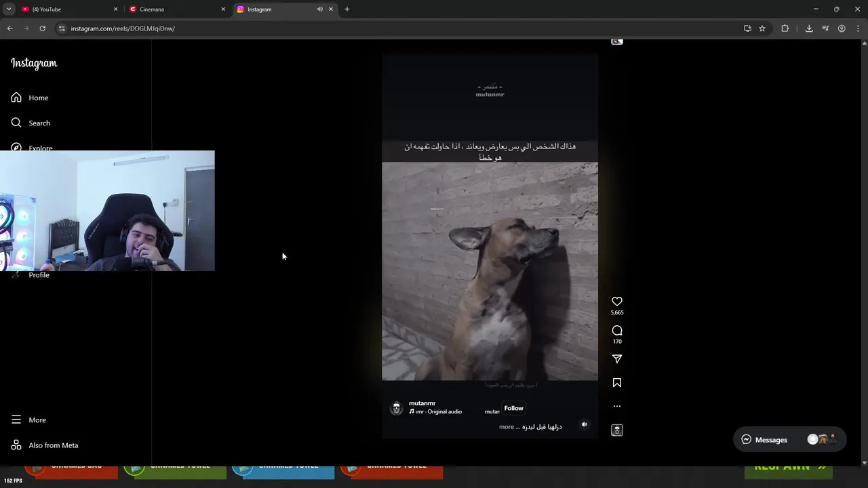868x488 pixels.
Task: Expand caption with more link
Action: click(507, 427)
